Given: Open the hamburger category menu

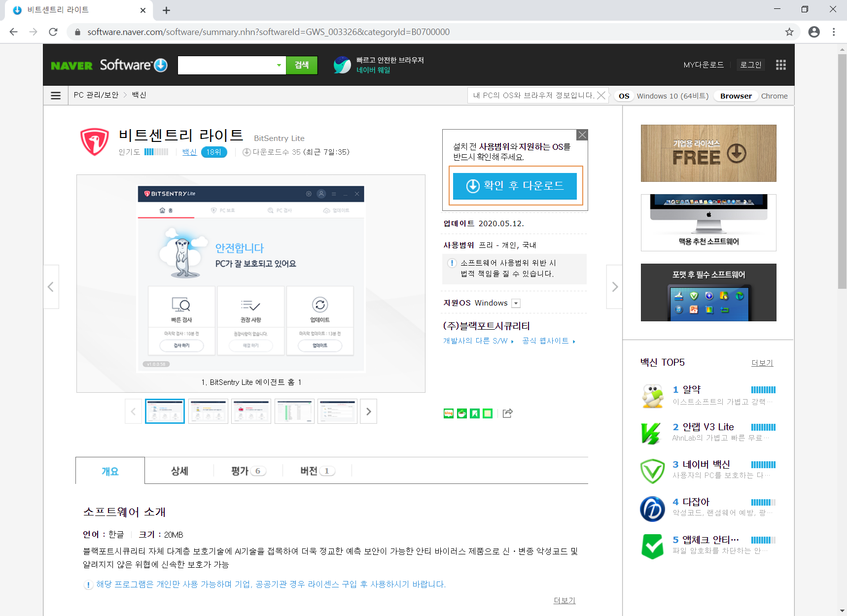Looking at the screenshot, I should click(x=56, y=96).
